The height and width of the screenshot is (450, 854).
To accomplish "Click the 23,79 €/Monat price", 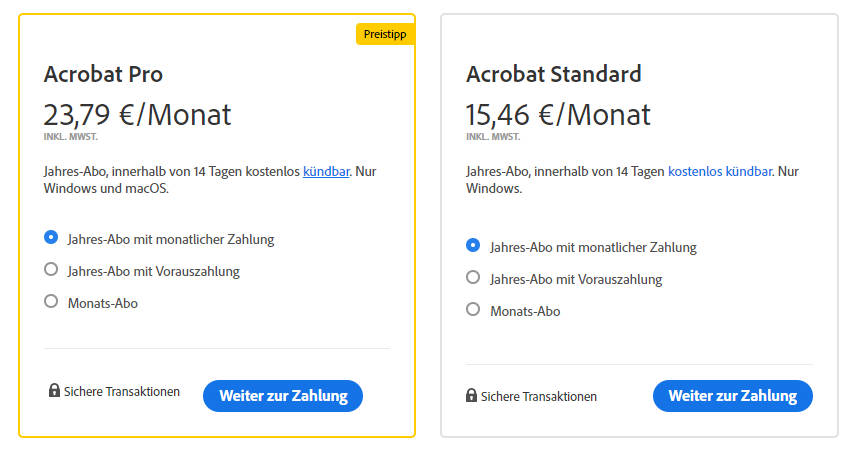I will pyautogui.click(x=137, y=114).
